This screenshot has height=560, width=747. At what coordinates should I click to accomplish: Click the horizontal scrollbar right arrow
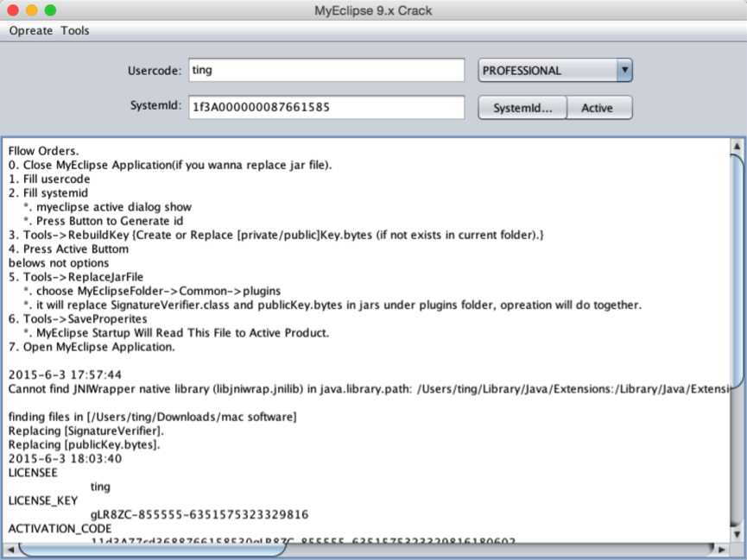click(x=722, y=550)
